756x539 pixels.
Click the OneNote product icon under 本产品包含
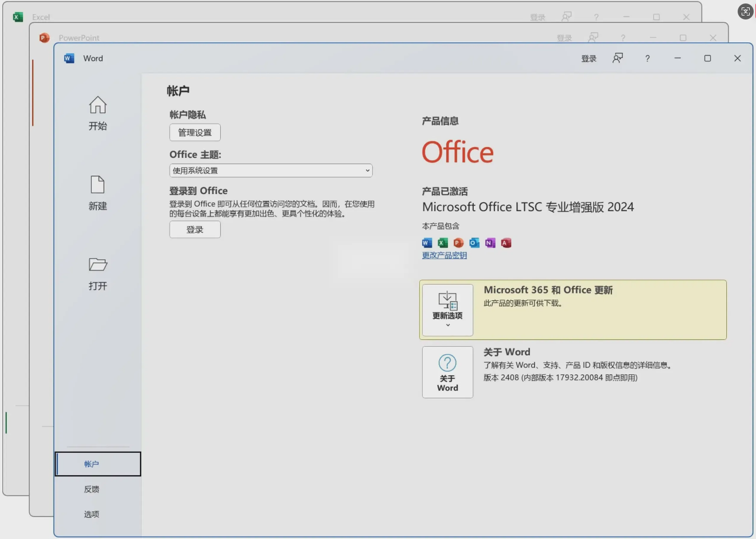[490, 243]
